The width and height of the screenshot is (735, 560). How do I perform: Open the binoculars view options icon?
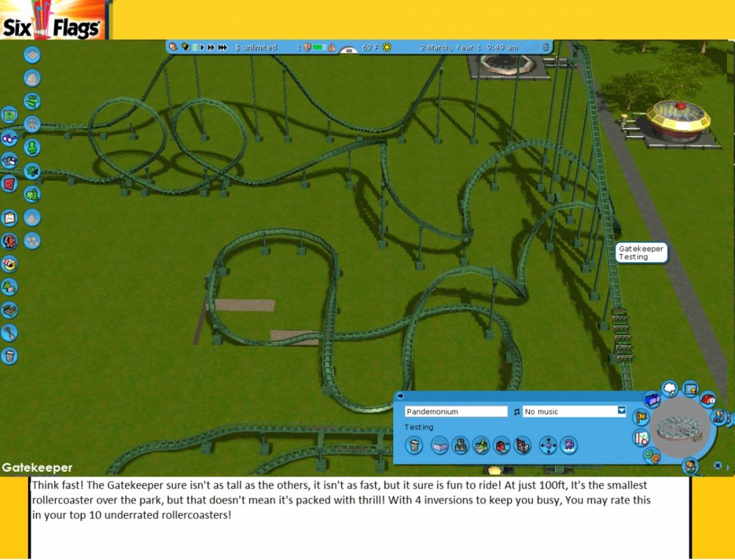pyautogui.click(x=10, y=137)
